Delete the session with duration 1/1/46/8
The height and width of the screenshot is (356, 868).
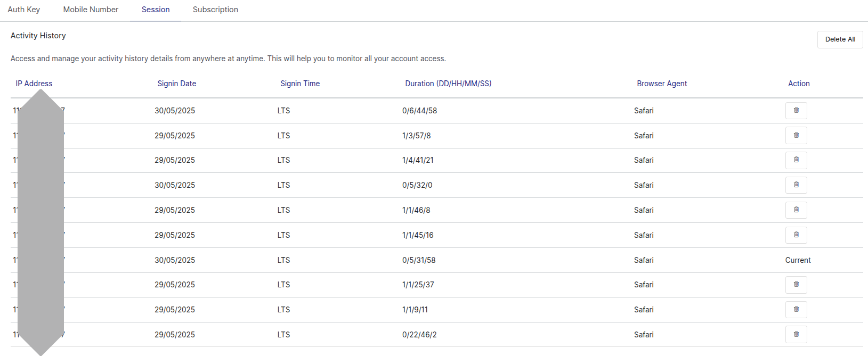click(x=796, y=210)
